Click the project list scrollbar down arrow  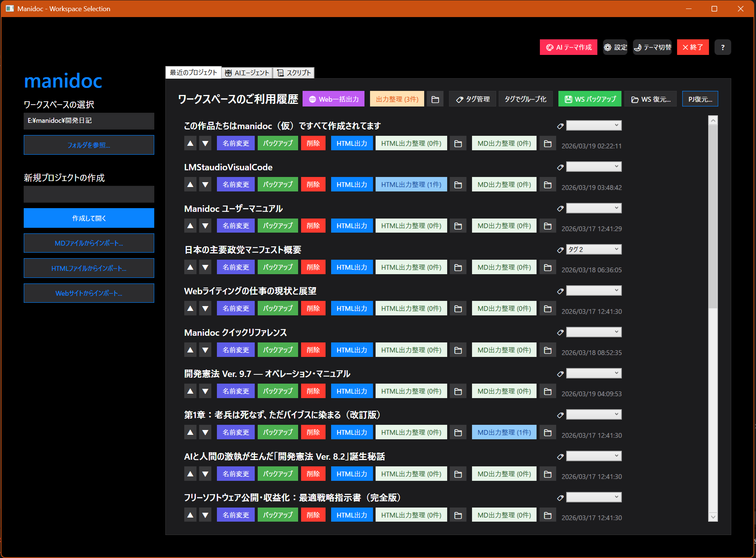713,516
